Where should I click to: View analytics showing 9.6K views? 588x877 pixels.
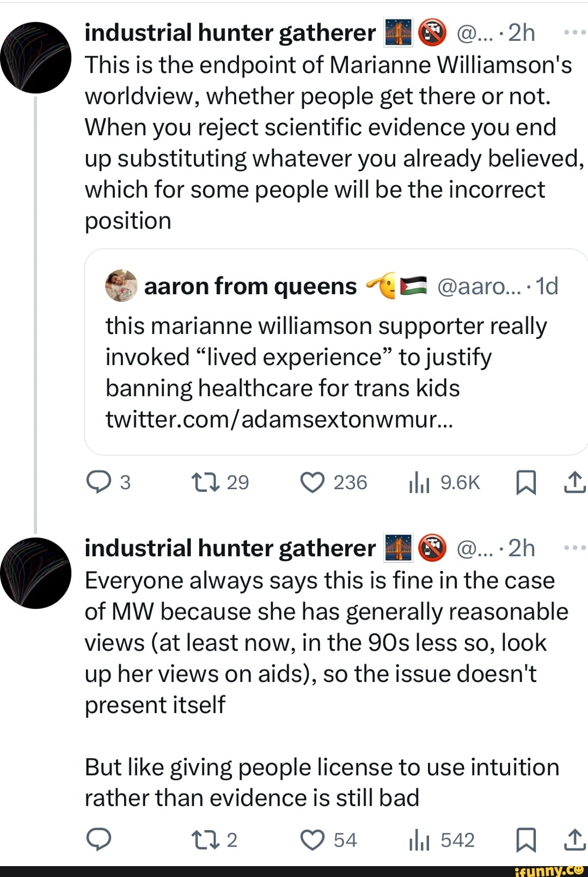pyautogui.click(x=419, y=483)
